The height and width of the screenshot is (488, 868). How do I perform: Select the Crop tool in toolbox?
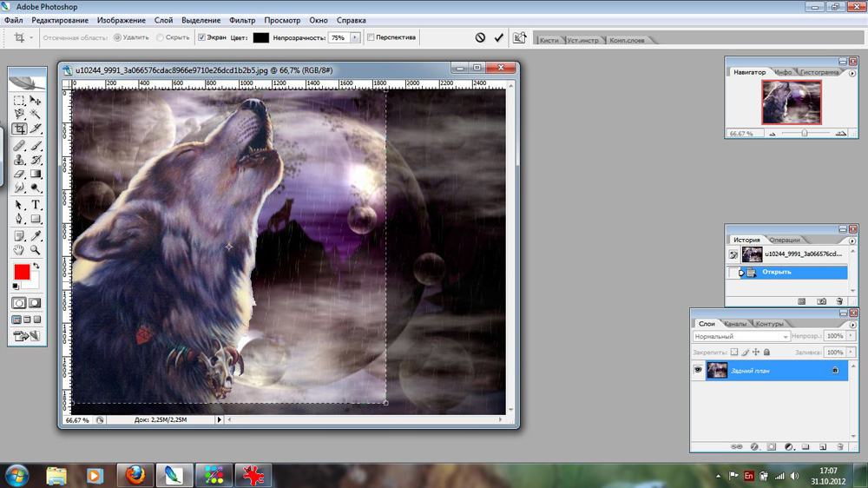click(x=19, y=129)
